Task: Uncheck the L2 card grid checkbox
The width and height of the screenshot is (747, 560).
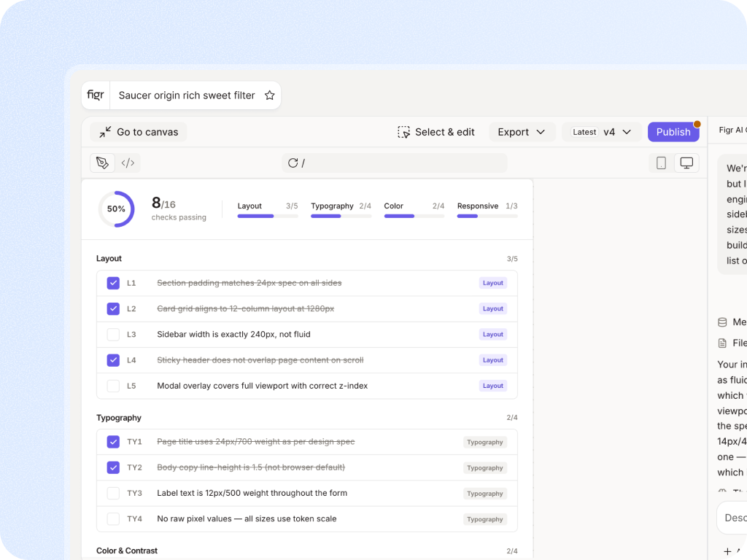Action: click(x=113, y=308)
